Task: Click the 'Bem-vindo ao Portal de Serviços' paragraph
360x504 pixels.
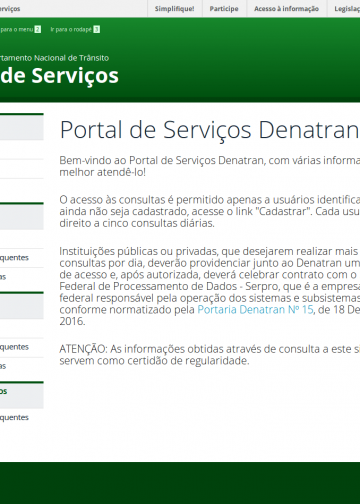Action: click(x=210, y=166)
